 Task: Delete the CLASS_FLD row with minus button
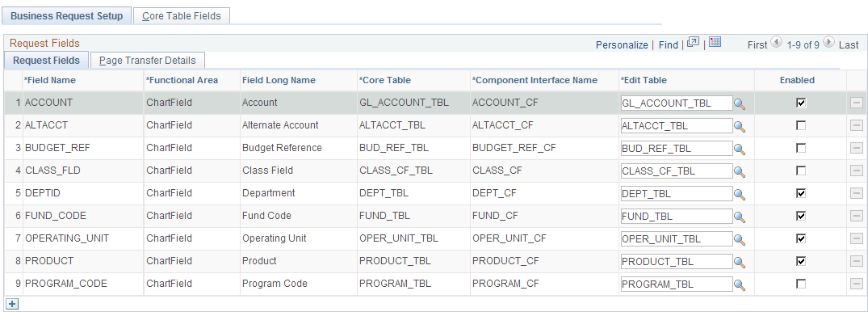click(857, 171)
